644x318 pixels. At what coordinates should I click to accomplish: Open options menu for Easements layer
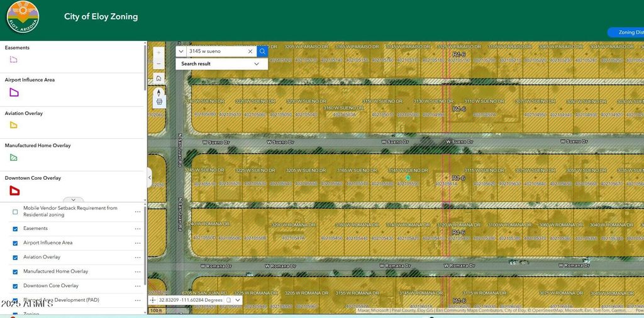pyautogui.click(x=137, y=229)
